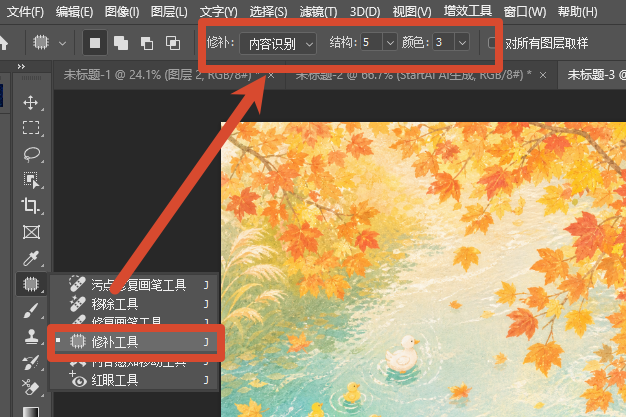The width and height of the screenshot is (626, 417).
Task: Select the History Brush tool
Action: coord(31,363)
